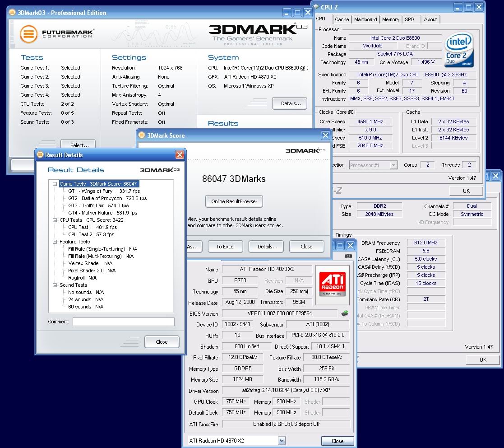The height and width of the screenshot is (448, 504).
Task: Close the GPU-Z window with X
Action: pos(350,246)
